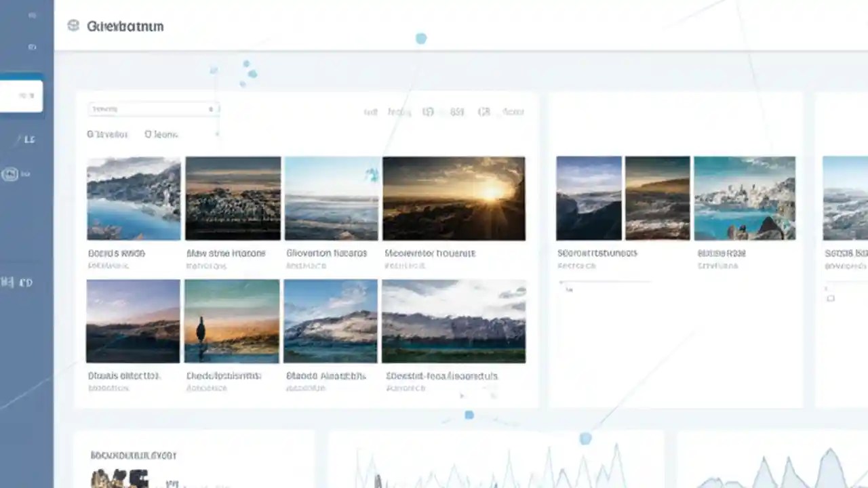Click the leftmost text item in the toolbar menu row
Screen dimensions: 868x488
tap(370, 112)
